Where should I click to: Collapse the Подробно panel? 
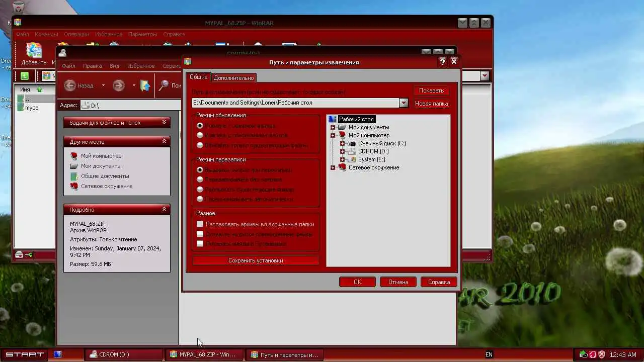tap(164, 209)
